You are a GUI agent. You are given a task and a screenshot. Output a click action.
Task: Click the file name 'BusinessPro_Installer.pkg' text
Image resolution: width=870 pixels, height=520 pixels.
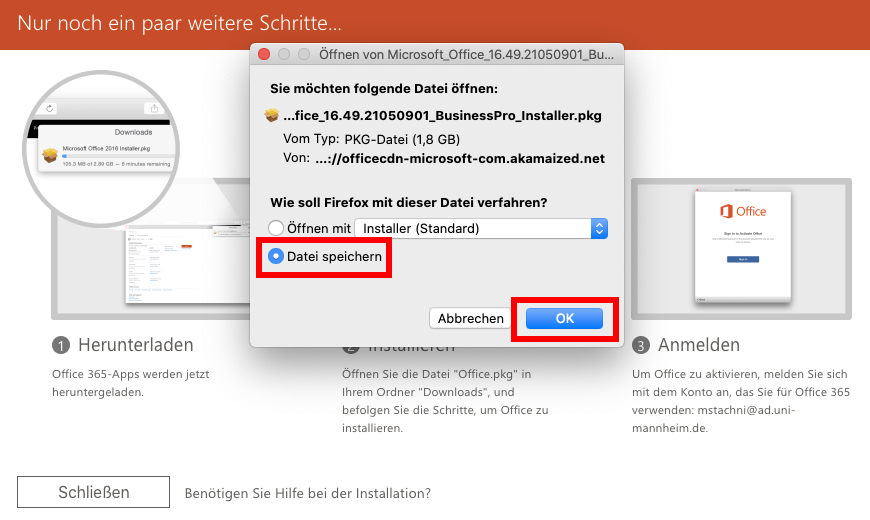442,115
